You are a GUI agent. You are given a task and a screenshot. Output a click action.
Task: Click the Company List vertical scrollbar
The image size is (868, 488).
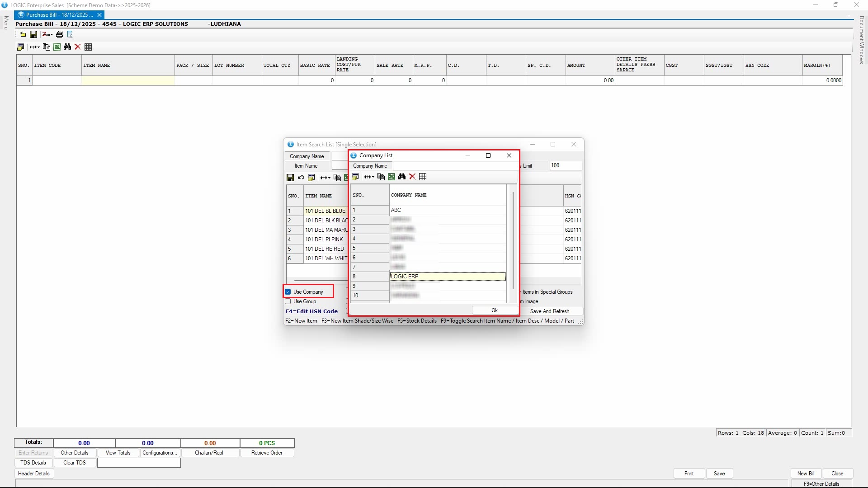tap(513, 239)
